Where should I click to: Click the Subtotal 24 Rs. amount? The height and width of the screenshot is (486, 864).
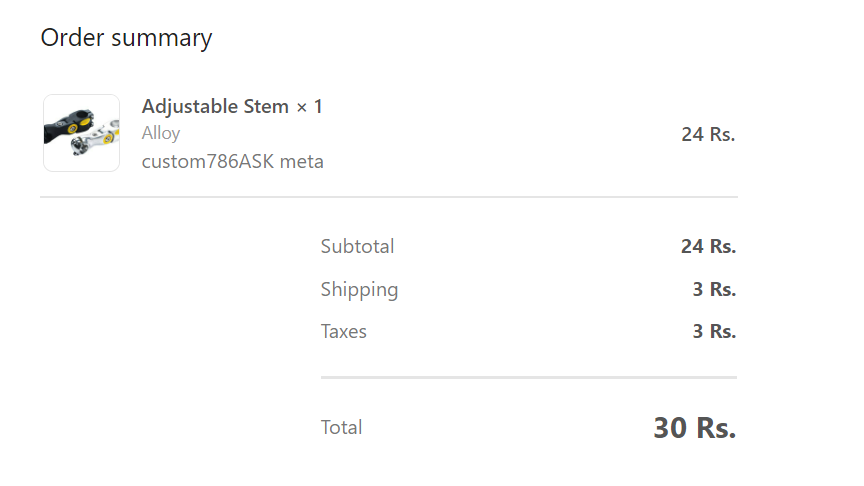pos(708,246)
